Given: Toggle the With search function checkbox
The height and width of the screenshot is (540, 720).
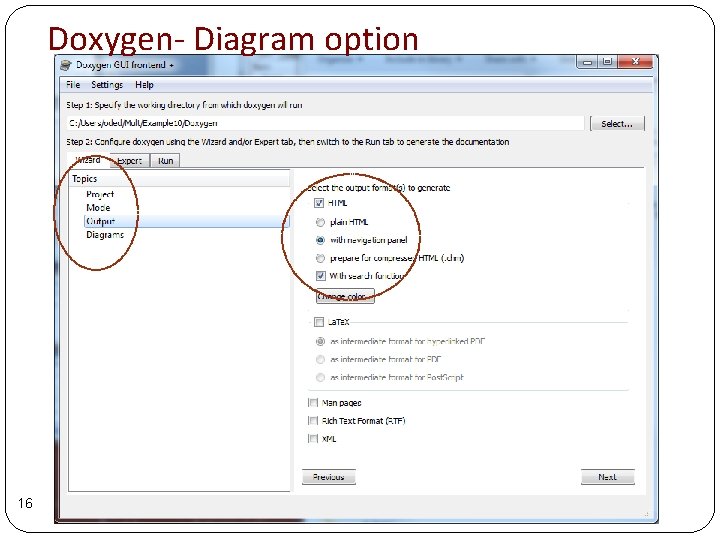Looking at the screenshot, I should click(321, 276).
